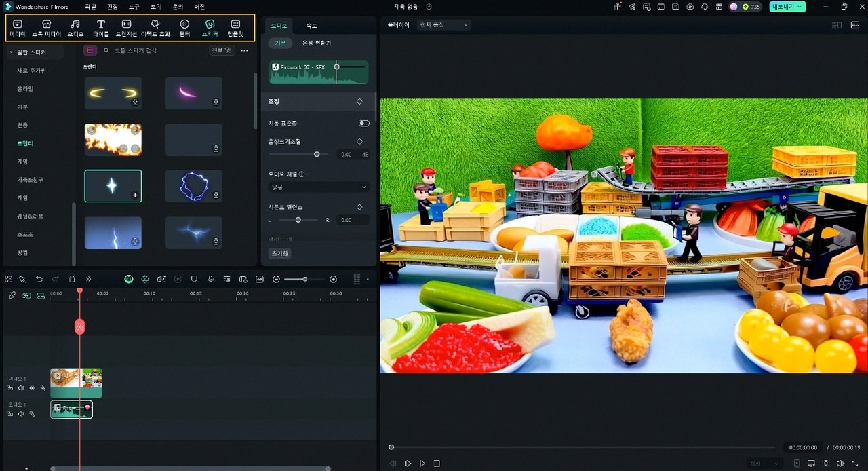Toggle the 조정 keyframe diamond
Viewport: 868px width, 471px height.
(359, 102)
